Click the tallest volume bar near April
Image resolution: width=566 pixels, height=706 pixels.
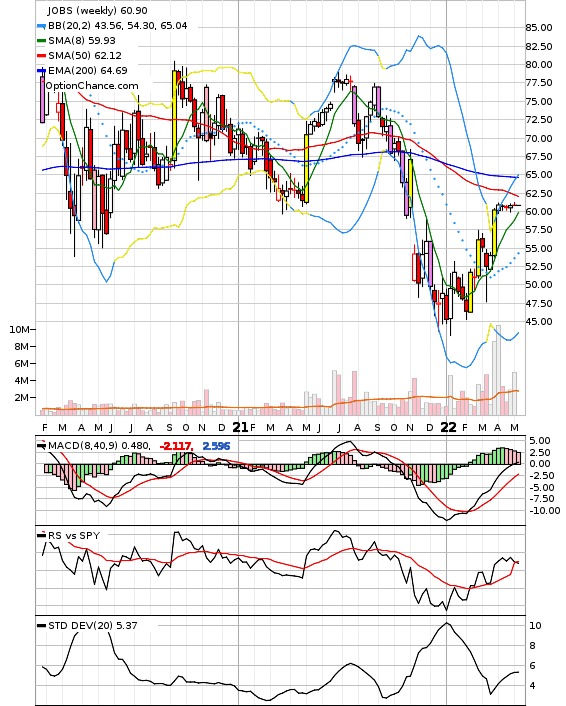[x=498, y=370]
